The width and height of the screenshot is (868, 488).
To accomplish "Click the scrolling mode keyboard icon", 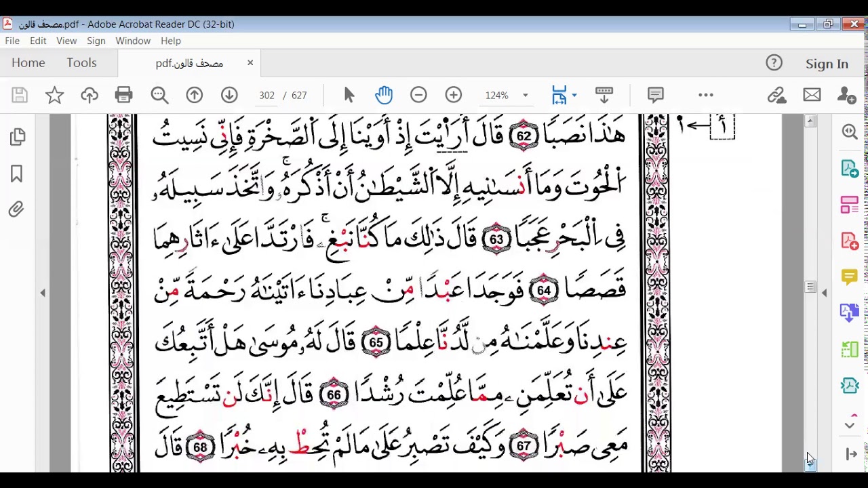I will (x=604, y=96).
